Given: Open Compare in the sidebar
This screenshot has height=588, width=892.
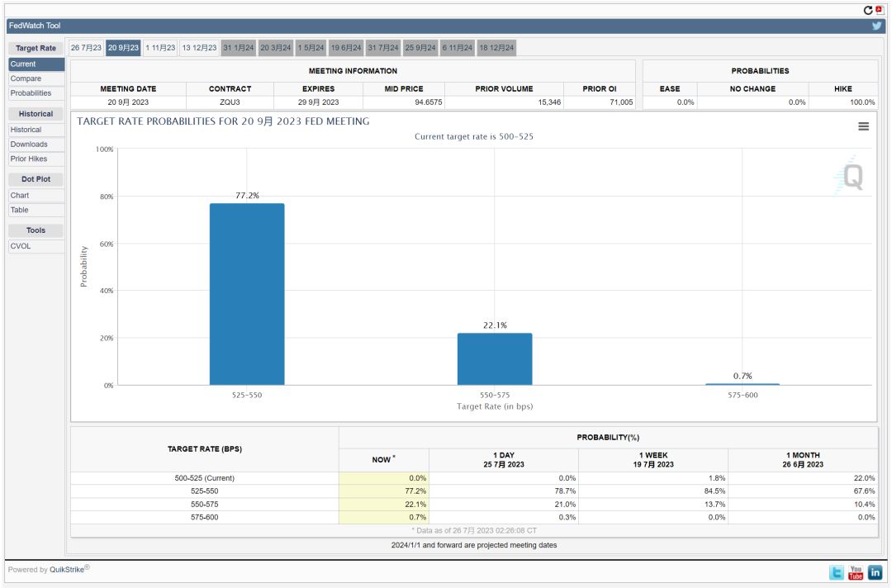Looking at the screenshot, I should pos(36,78).
